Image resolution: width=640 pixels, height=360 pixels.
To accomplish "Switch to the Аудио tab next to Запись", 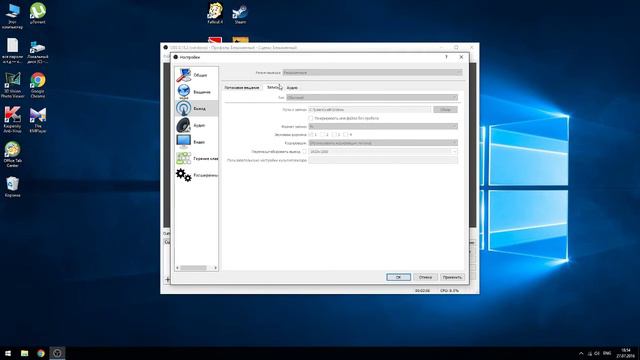I will 292,87.
